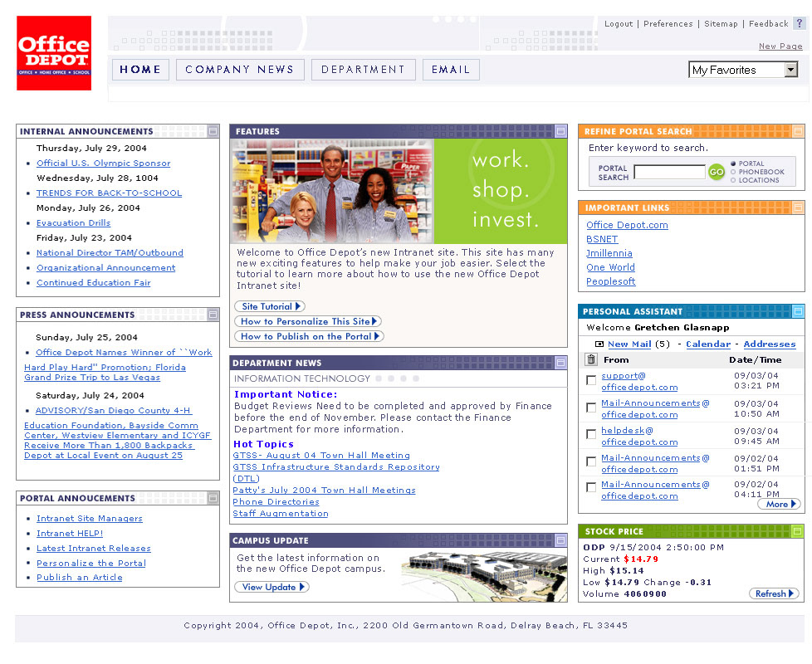Open the Calendar link
Screen dimensions: 812x664
pyautogui.click(x=708, y=344)
